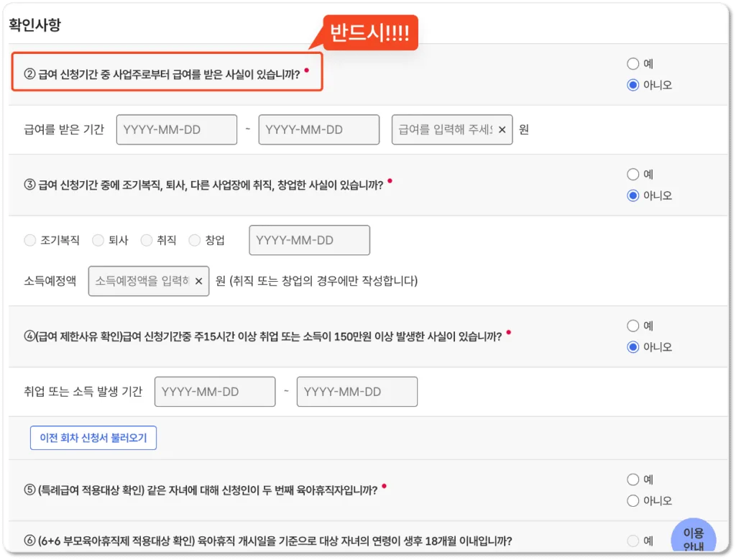Click question ③ 조기복직, 퇴사 text

(x=203, y=185)
